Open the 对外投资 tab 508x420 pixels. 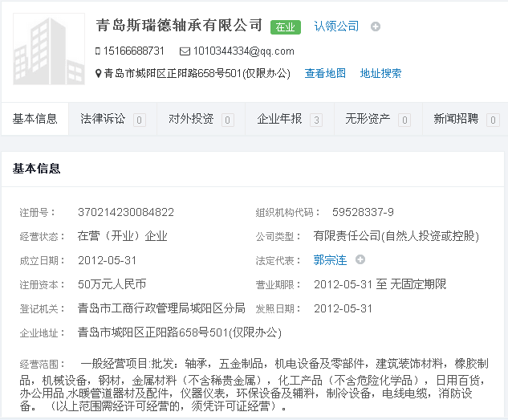[x=191, y=119]
